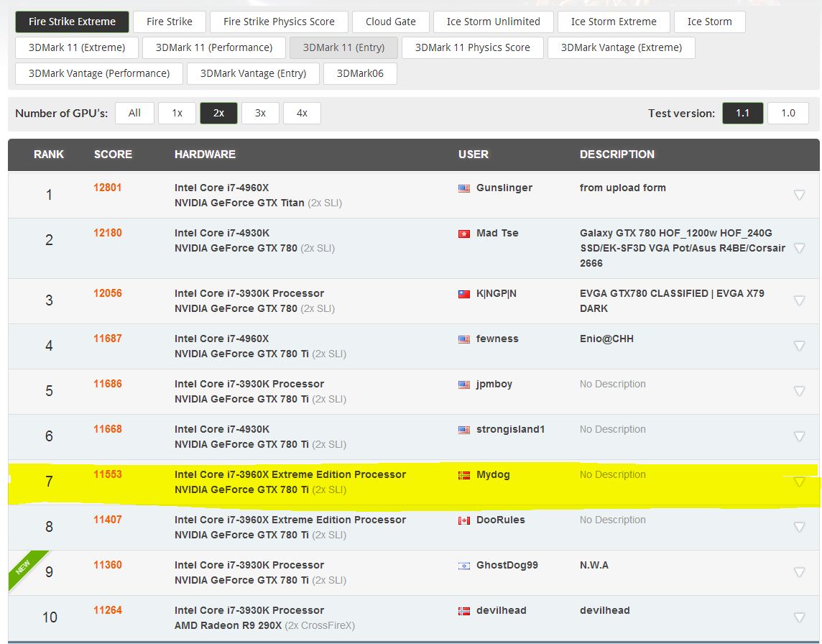822x644 pixels.
Task: Click the SCORE column header
Action: pyautogui.click(x=113, y=155)
